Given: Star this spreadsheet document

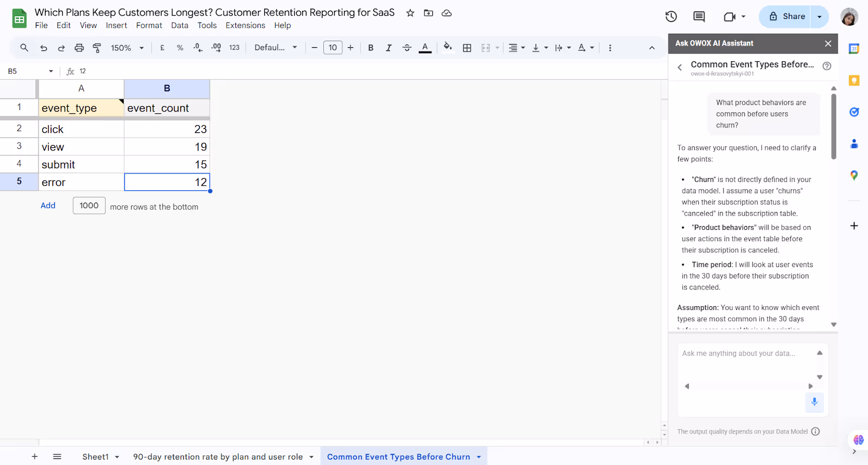Looking at the screenshot, I should click(410, 13).
